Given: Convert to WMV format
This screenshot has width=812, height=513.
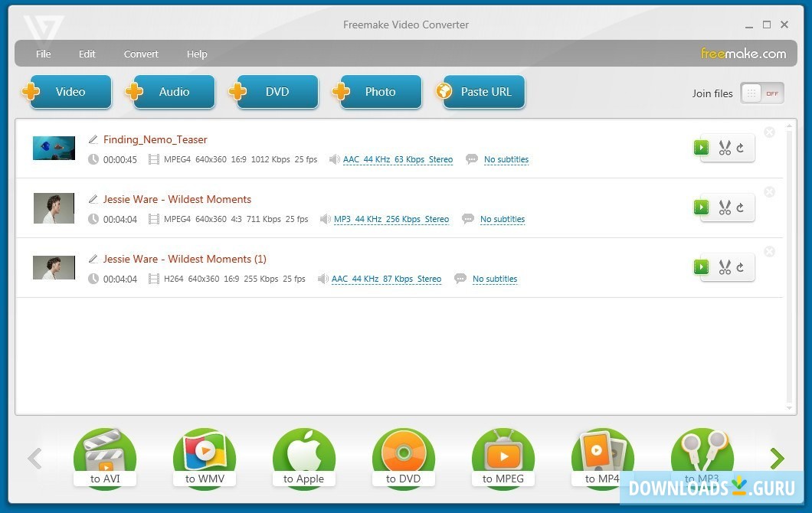Looking at the screenshot, I should pos(205,459).
